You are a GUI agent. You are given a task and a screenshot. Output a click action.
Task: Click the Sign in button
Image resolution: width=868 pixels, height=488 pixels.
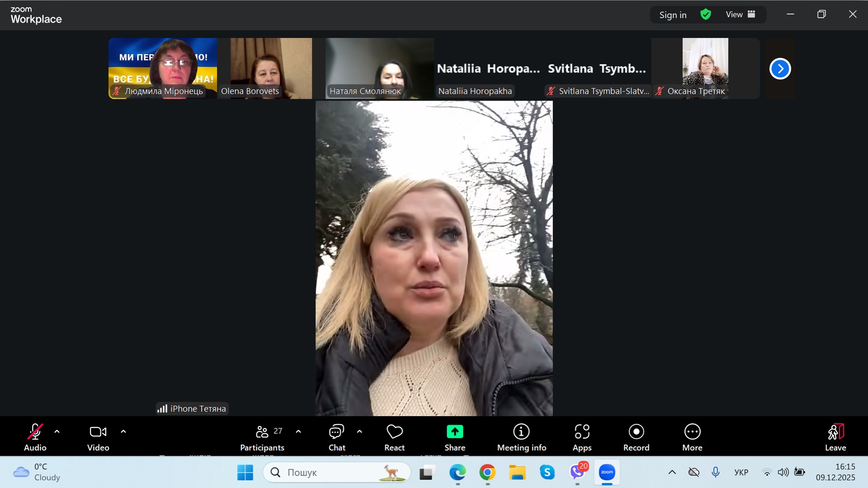pyautogui.click(x=673, y=15)
